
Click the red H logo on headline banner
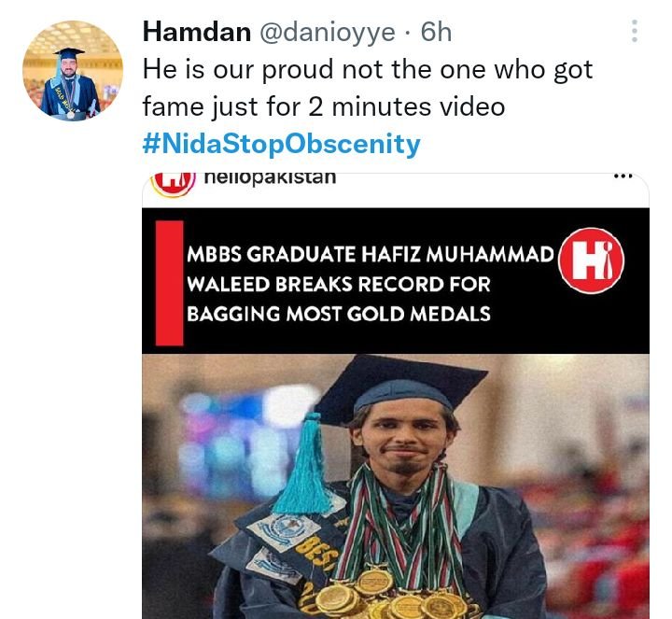pyautogui.click(x=591, y=261)
